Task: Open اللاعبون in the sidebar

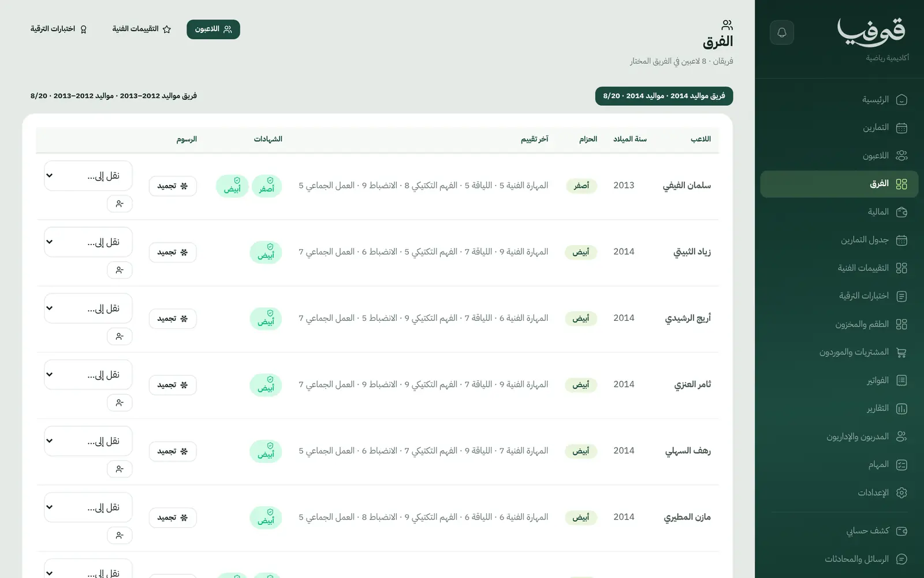Action: pos(839,155)
